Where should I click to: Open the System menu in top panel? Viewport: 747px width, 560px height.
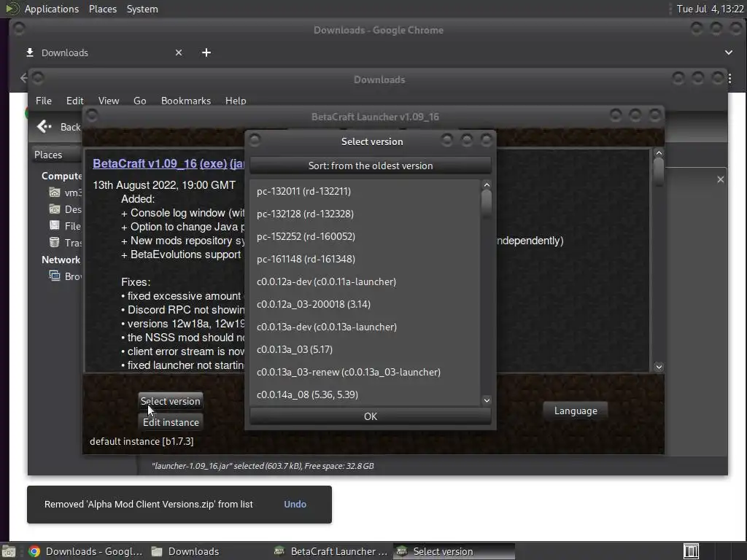pos(142,9)
